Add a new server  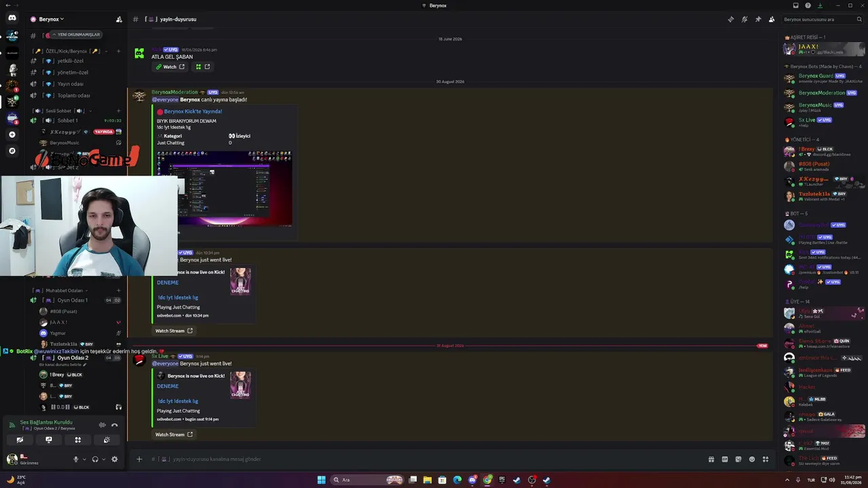[12, 134]
